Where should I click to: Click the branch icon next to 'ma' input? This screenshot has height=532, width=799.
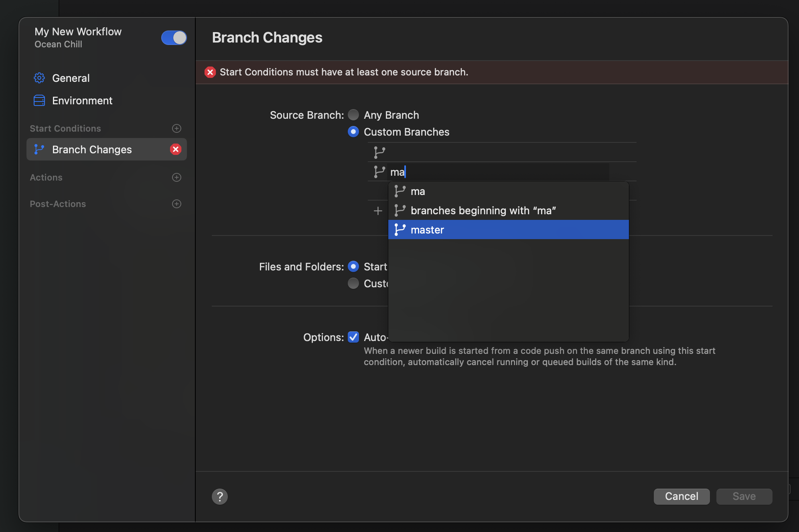(379, 172)
